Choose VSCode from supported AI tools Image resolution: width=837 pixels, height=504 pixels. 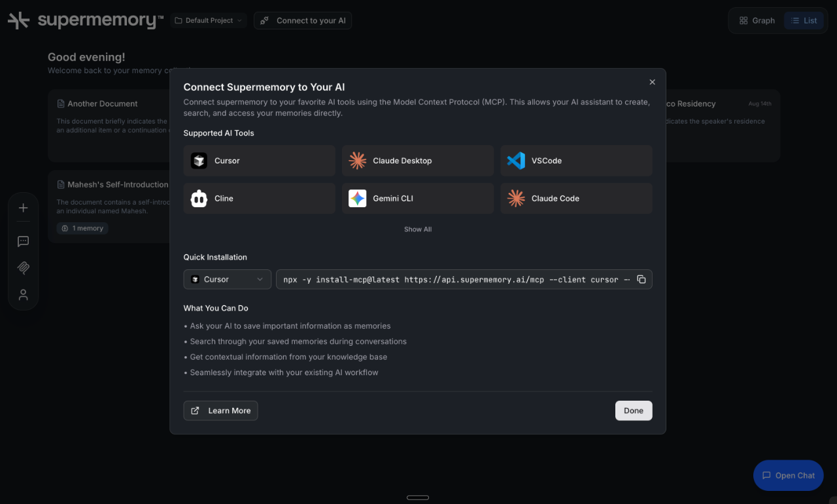575,160
